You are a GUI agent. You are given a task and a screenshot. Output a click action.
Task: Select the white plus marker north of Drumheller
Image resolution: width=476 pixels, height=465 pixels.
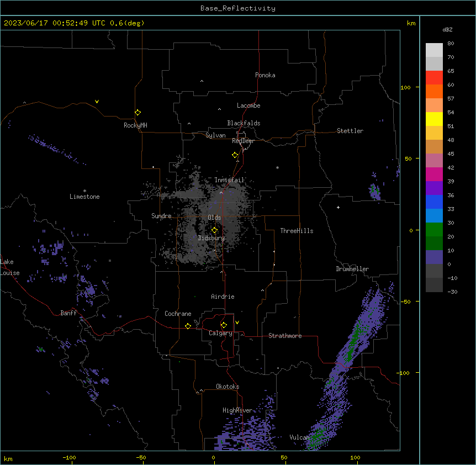point(338,207)
